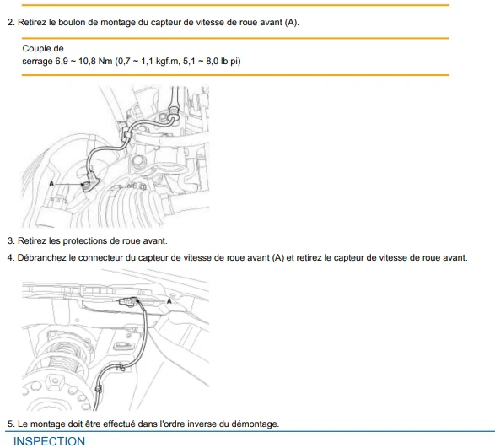Click the INSPECTION section heading
The width and height of the screenshot is (495, 448).
click(x=49, y=441)
